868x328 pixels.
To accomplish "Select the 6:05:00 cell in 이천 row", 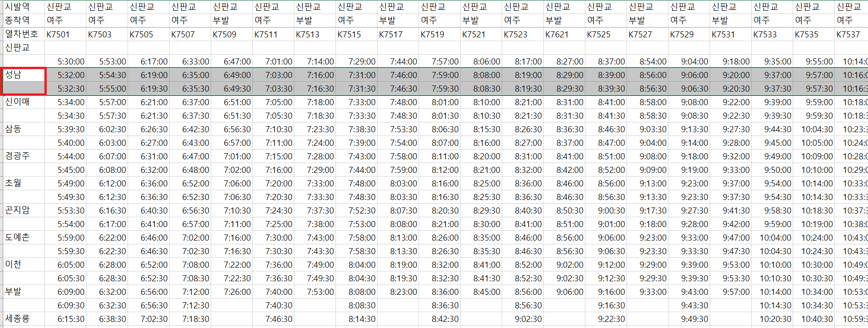I will tap(65, 264).
